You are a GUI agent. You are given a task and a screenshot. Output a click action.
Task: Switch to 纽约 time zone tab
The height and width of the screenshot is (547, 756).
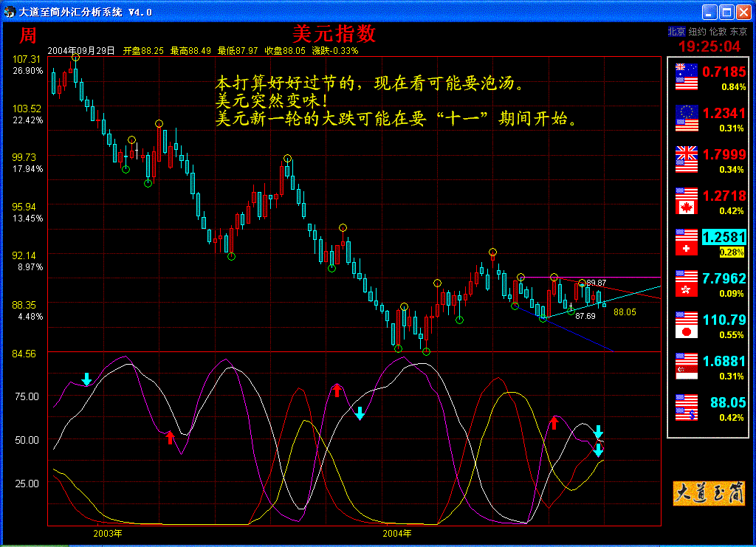point(697,31)
